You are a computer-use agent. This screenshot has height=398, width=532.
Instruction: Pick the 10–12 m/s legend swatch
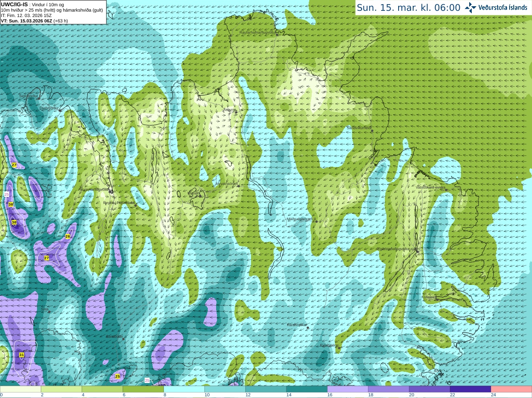click(x=225, y=389)
